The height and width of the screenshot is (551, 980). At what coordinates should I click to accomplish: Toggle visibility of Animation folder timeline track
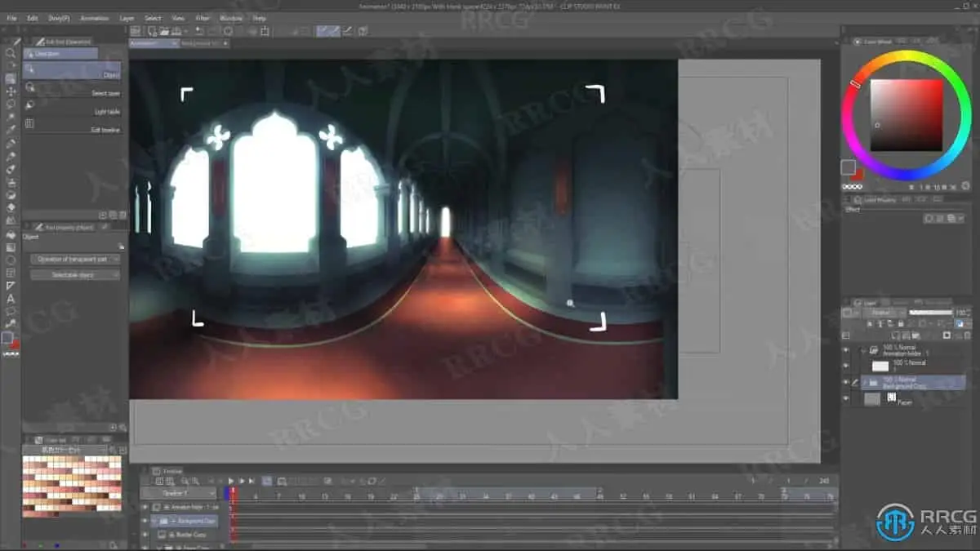145,507
